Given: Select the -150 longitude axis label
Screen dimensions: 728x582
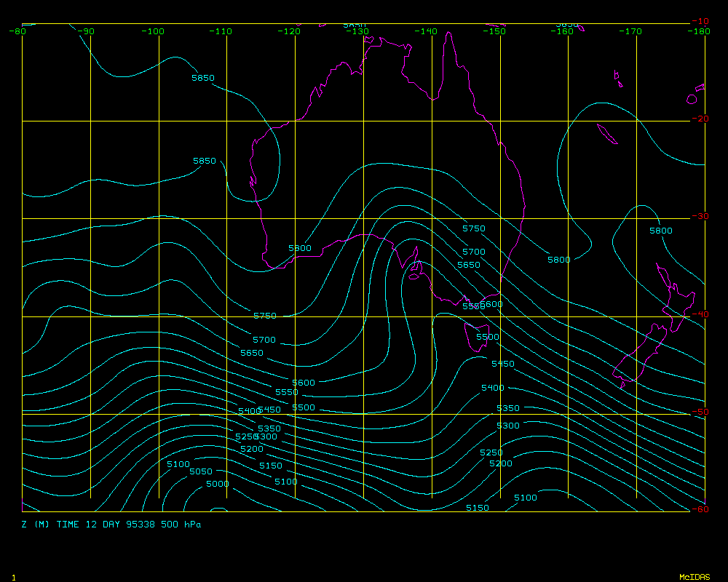Looking at the screenshot, I should pos(495,31).
